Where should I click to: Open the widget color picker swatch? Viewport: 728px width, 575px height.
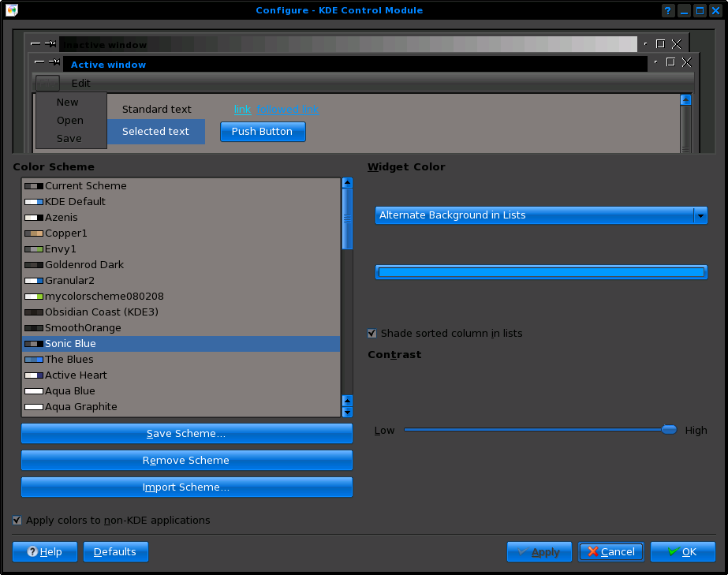541,272
